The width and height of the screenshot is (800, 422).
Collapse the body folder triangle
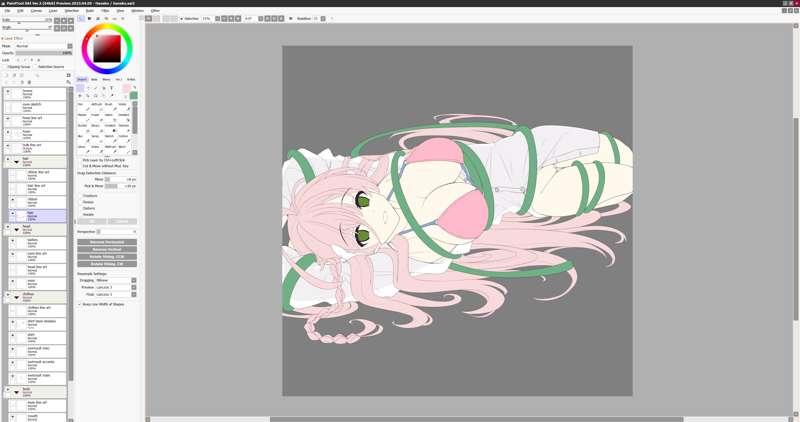(16, 392)
